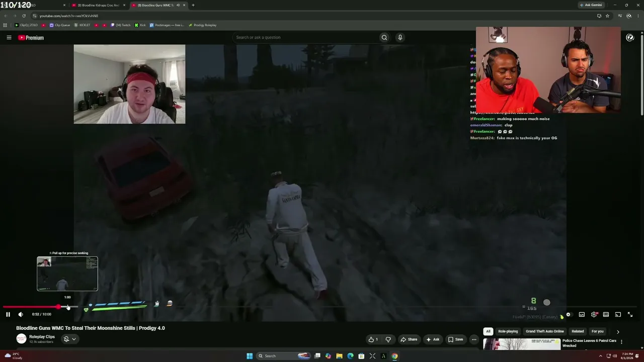Viewport: 644px width, 362px height.
Task: Show more filter chips with right chevron
Action: [x=618, y=332]
